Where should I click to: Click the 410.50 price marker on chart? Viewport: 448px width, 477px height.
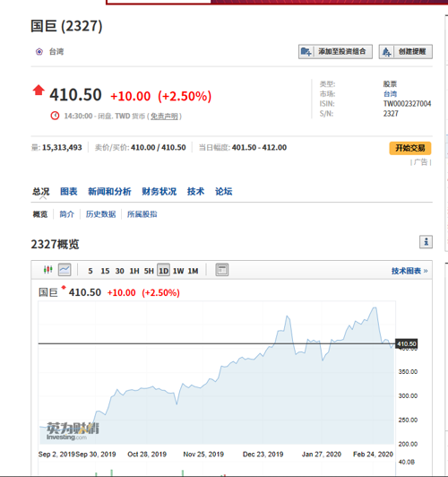(x=407, y=343)
